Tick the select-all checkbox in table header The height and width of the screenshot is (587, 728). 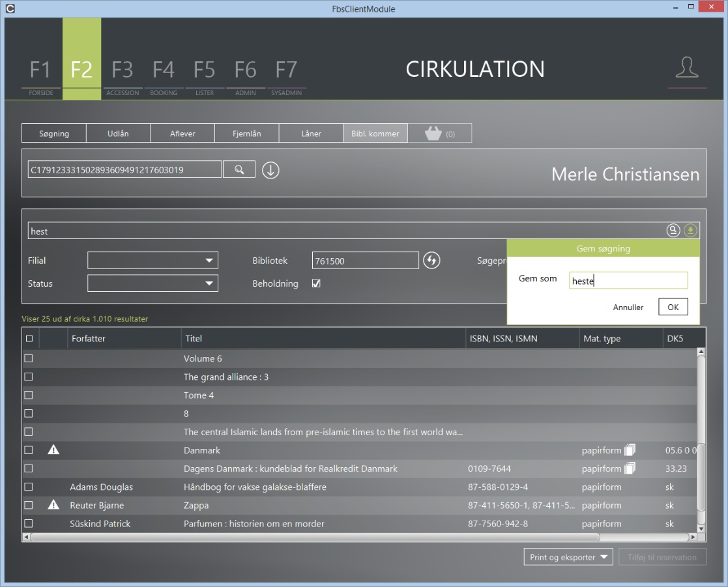point(29,338)
